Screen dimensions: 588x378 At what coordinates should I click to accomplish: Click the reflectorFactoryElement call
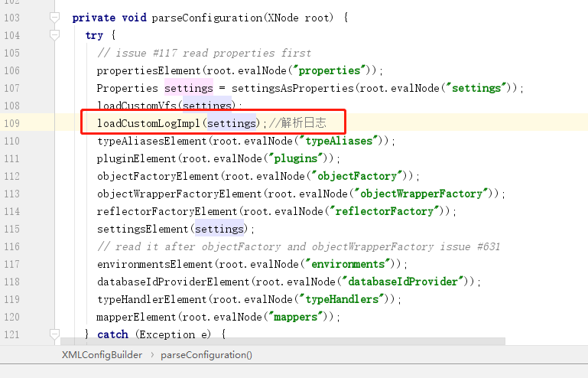[167, 211]
